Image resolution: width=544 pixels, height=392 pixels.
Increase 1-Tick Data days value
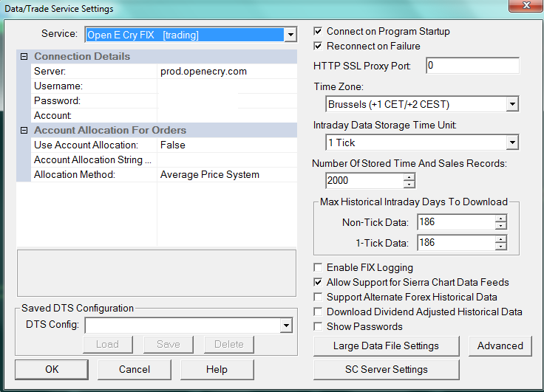click(x=500, y=239)
